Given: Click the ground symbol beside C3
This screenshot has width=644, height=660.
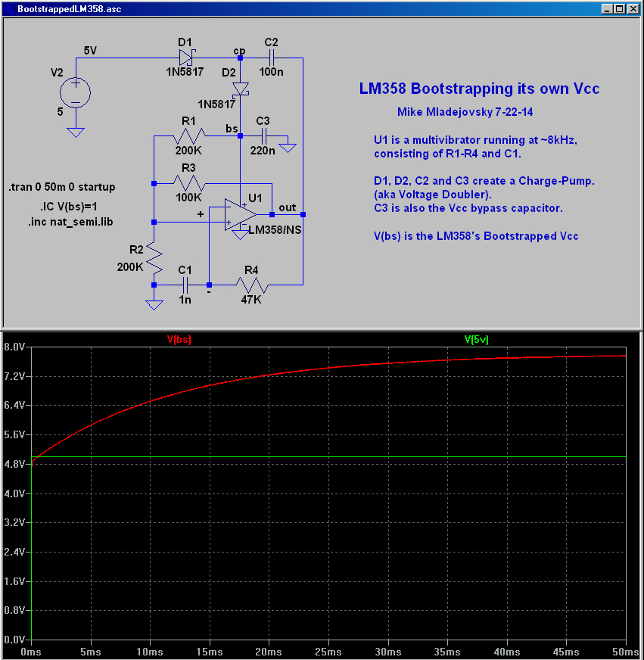Looking at the screenshot, I should 288,148.
